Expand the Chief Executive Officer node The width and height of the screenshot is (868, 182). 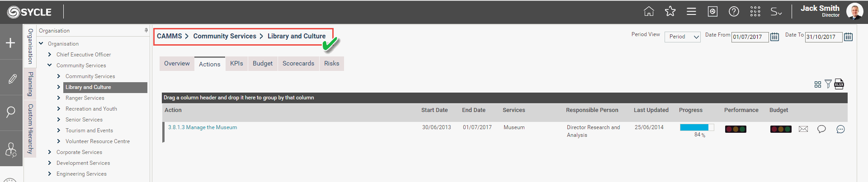click(x=50, y=55)
